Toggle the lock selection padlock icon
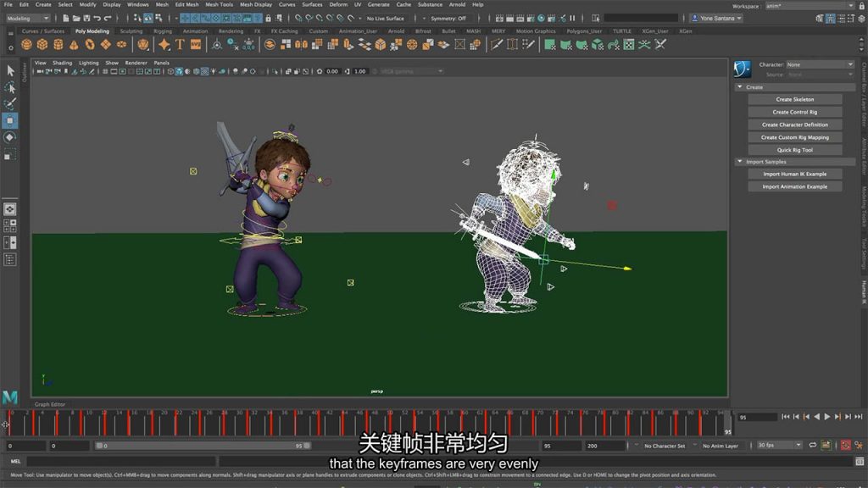This screenshot has width=868, height=488. (269, 19)
